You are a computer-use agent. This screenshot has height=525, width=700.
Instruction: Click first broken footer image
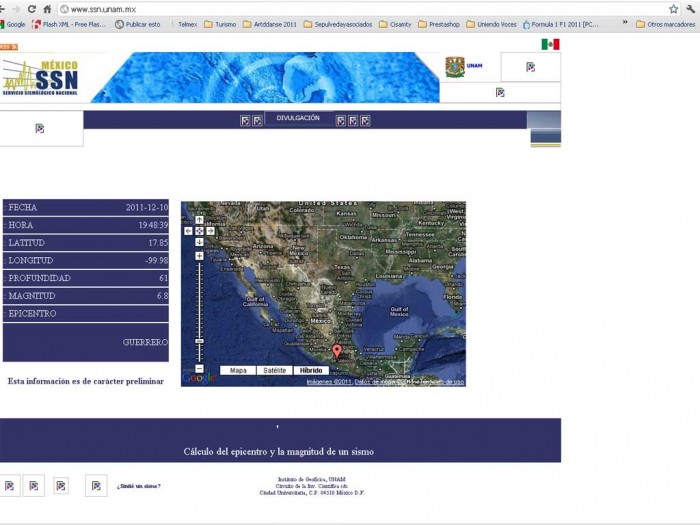pos(9,486)
